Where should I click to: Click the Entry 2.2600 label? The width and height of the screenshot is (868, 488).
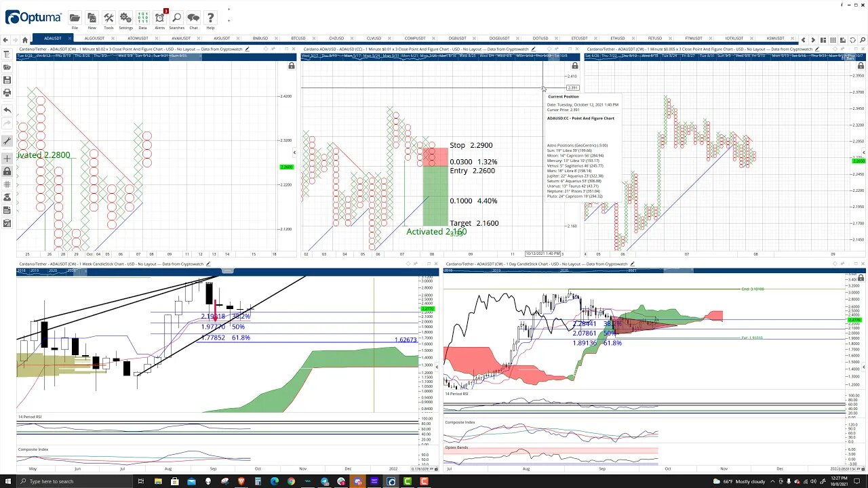tap(472, 171)
